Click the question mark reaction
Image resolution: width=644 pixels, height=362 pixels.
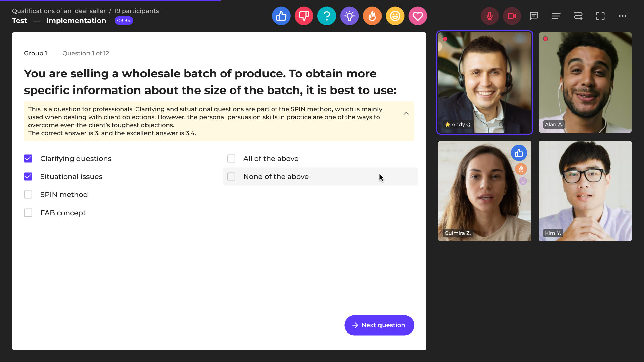tap(327, 16)
